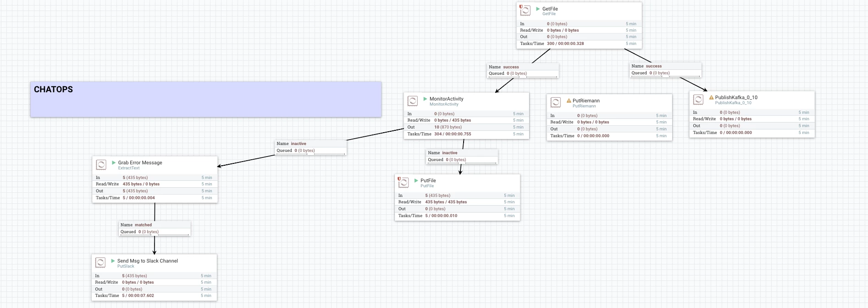Click the running arrow beside Send Msg to Slack Channel
The height and width of the screenshot is (308, 868).
[x=113, y=261]
